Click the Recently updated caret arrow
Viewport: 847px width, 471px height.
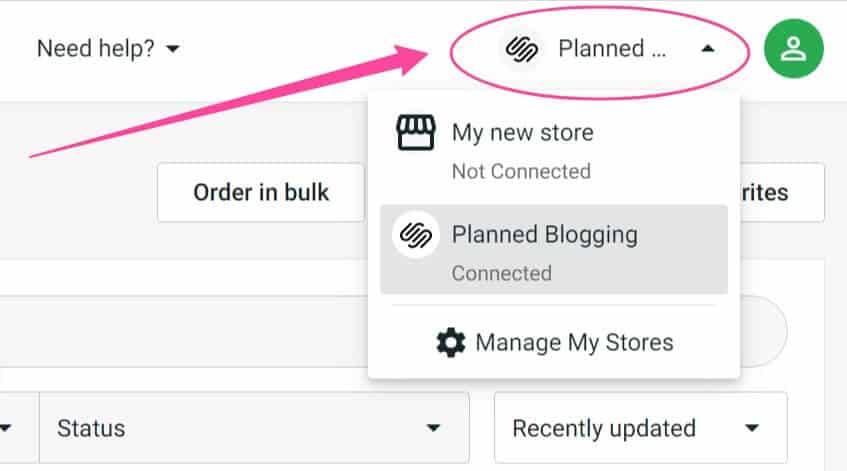click(752, 428)
